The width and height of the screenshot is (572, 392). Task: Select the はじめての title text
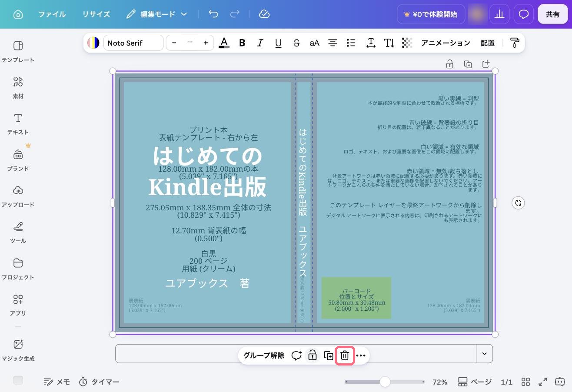tap(208, 156)
